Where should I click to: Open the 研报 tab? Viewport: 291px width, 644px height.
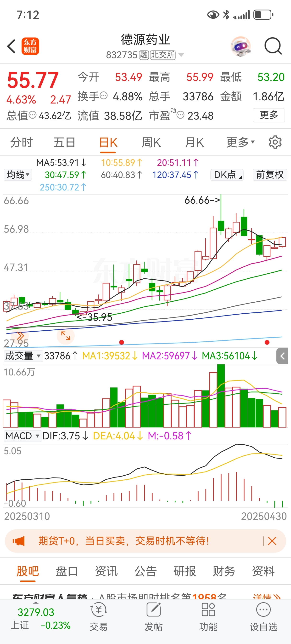(185, 571)
